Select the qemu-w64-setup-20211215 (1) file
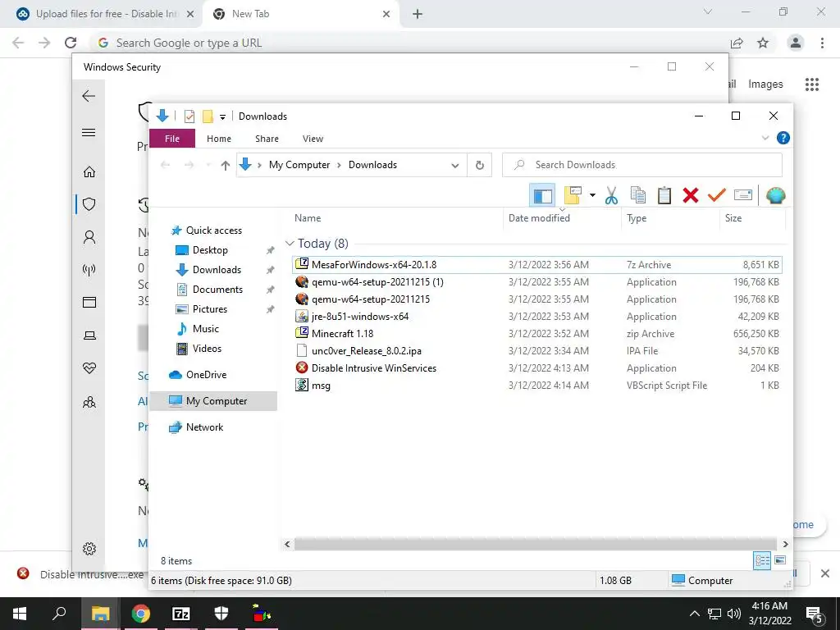 click(537, 282)
